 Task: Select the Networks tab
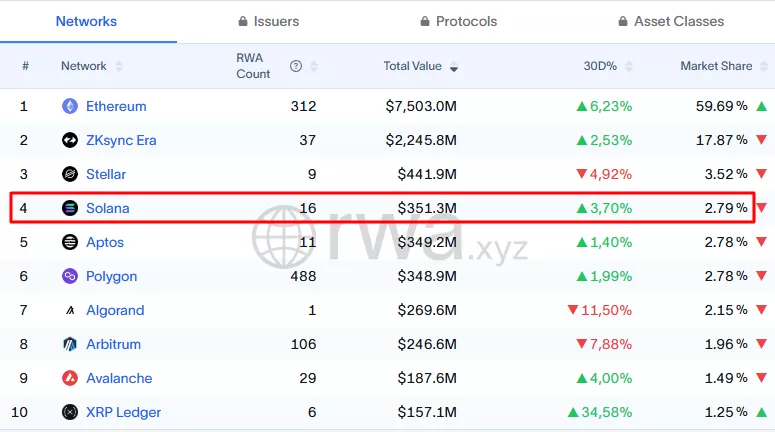pos(86,21)
